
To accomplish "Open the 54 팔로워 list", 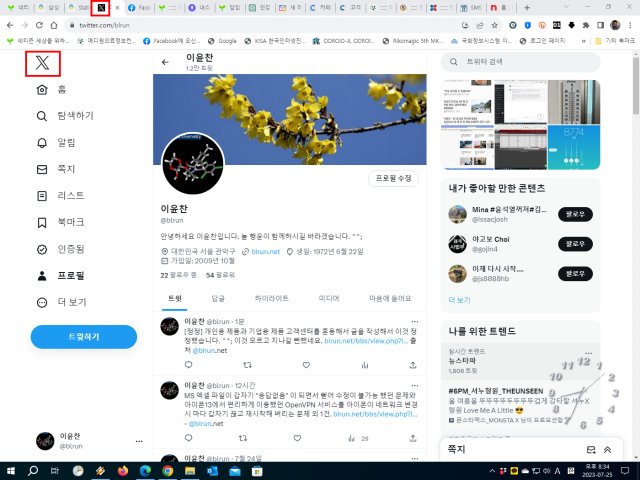I will [220, 275].
